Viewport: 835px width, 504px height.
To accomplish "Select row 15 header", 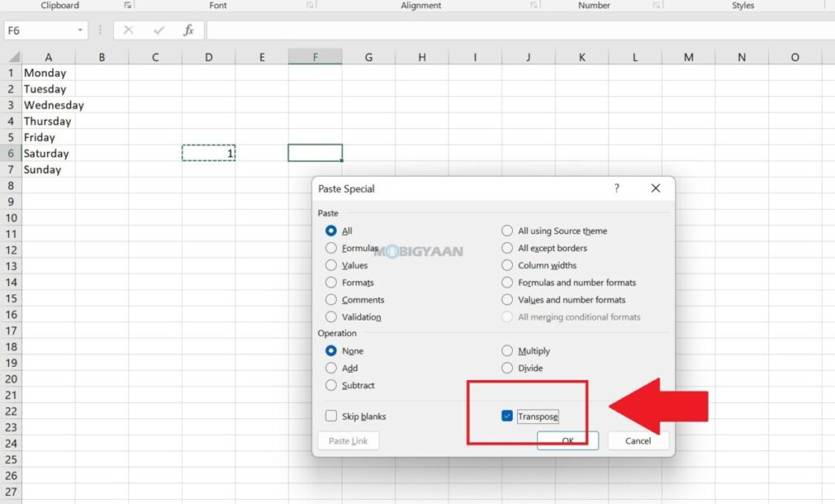I will click(x=11, y=298).
